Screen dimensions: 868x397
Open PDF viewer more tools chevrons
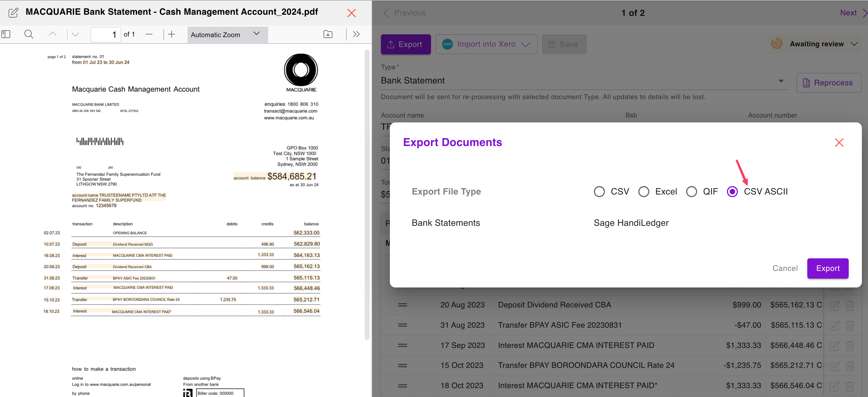(356, 34)
